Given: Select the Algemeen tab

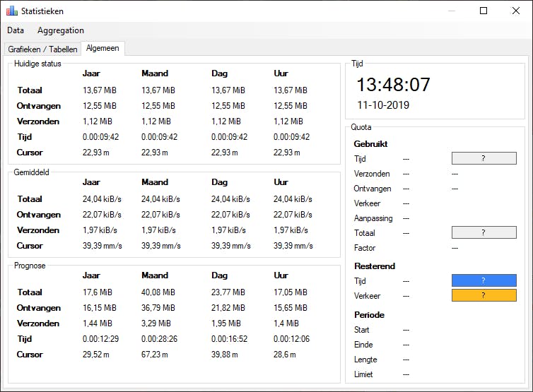Looking at the screenshot, I should coord(102,48).
